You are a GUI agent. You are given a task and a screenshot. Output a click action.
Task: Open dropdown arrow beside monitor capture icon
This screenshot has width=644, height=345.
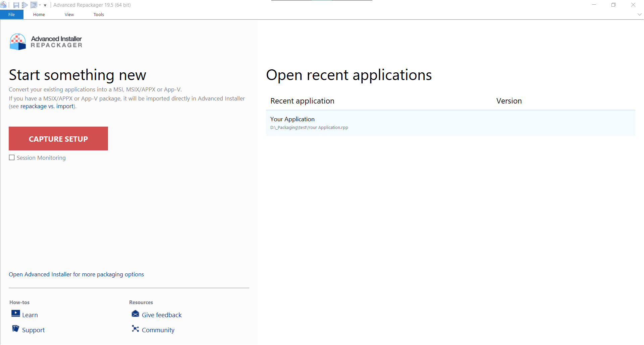(x=40, y=5)
